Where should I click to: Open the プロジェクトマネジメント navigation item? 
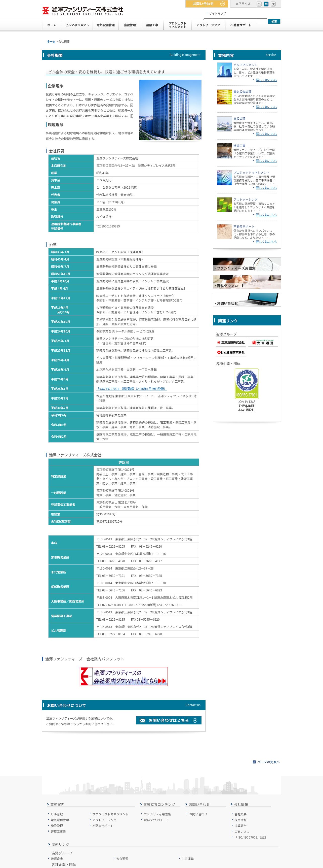point(177,25)
